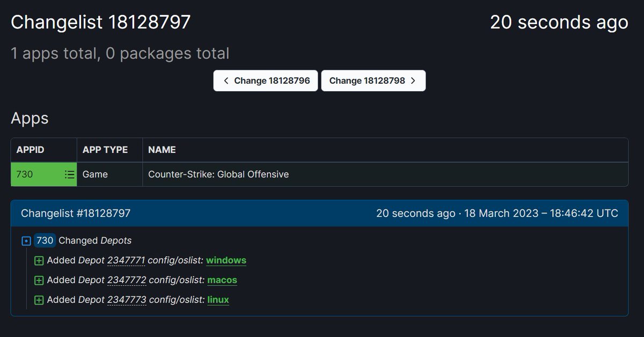
Task: Open appid 730 in the Apps table
Action: [x=25, y=174]
